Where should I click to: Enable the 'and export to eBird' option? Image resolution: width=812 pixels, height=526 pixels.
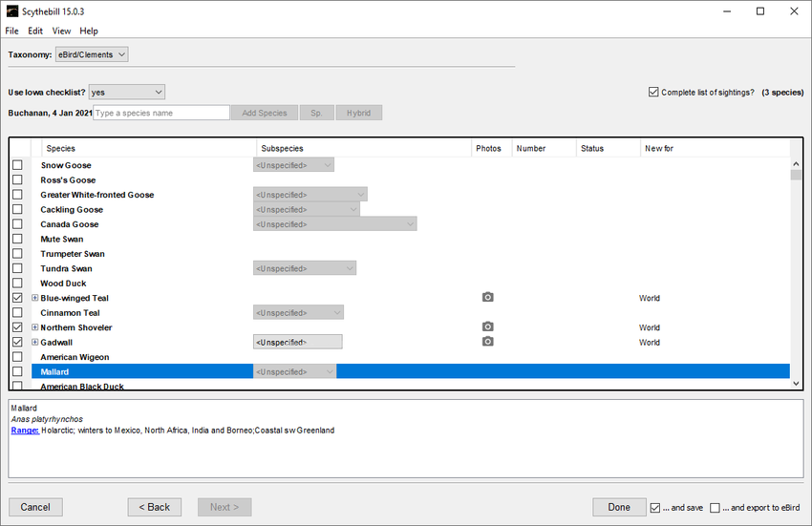(716, 507)
